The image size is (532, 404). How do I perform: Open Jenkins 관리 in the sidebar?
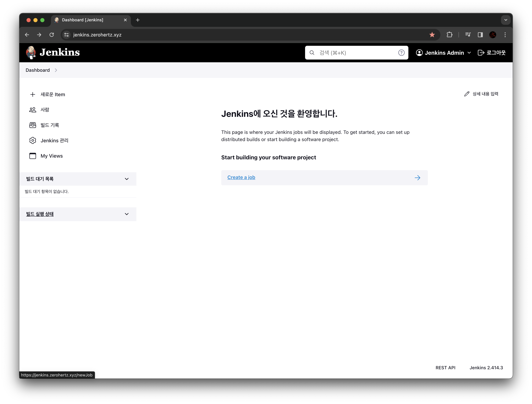(54, 140)
